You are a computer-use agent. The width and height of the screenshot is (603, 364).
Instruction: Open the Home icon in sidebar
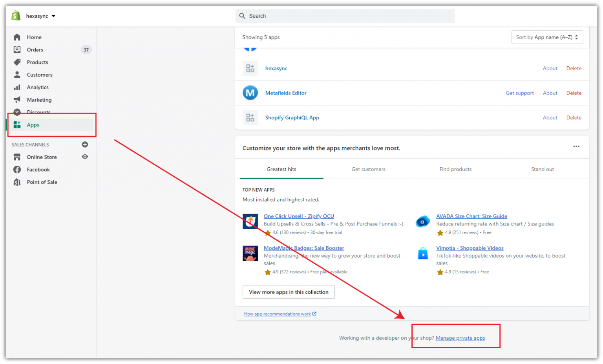16,37
